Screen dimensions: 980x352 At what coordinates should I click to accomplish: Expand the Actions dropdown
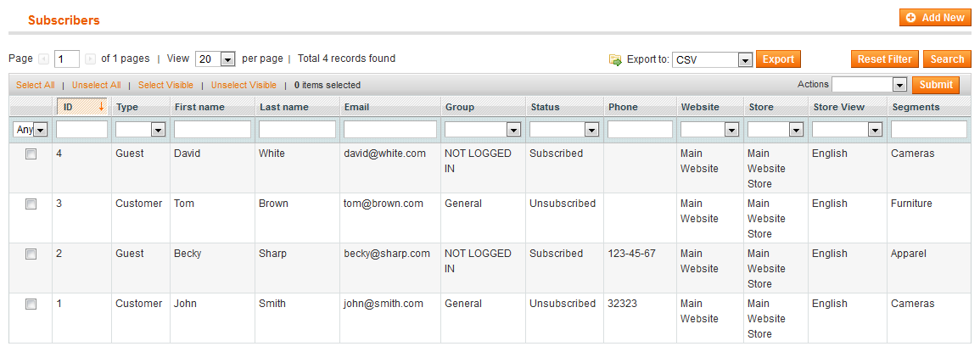(870, 85)
